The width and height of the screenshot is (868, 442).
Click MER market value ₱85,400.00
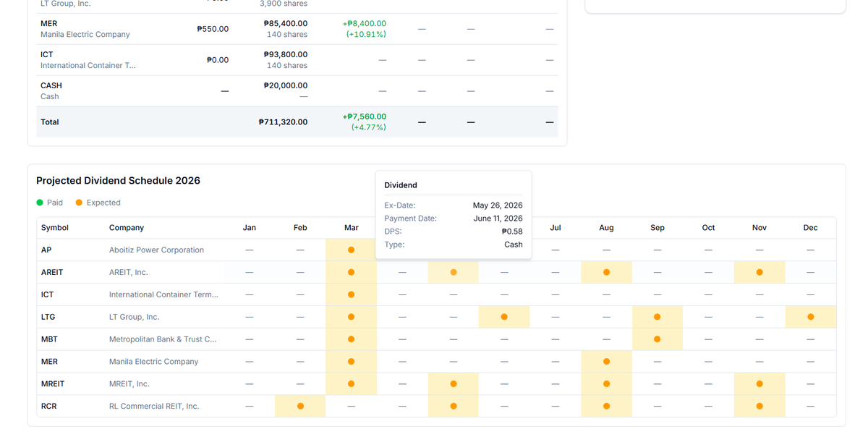click(286, 23)
